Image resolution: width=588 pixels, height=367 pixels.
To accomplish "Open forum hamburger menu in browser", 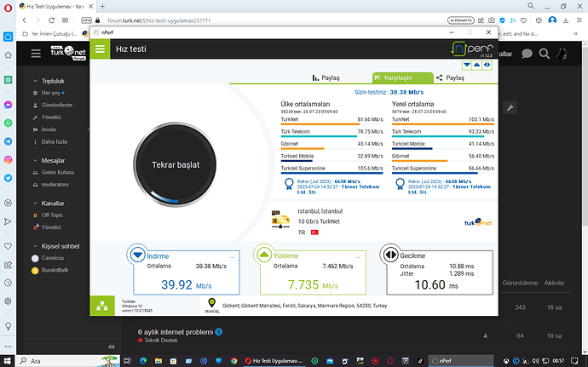I will [36, 54].
